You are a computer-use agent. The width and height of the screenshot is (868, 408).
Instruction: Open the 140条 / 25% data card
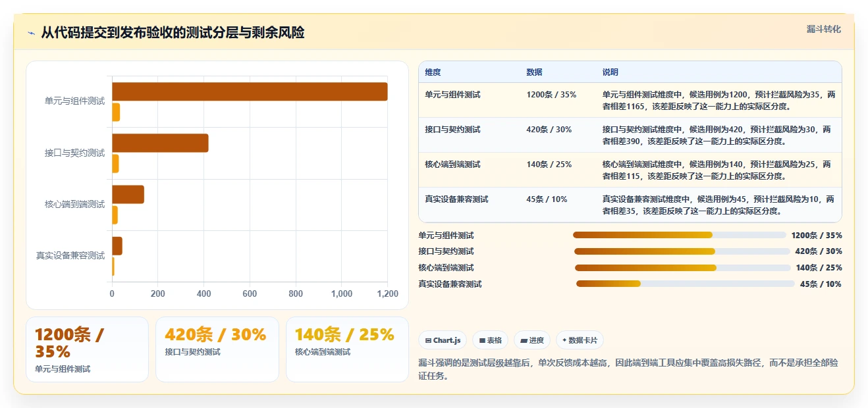coord(347,349)
